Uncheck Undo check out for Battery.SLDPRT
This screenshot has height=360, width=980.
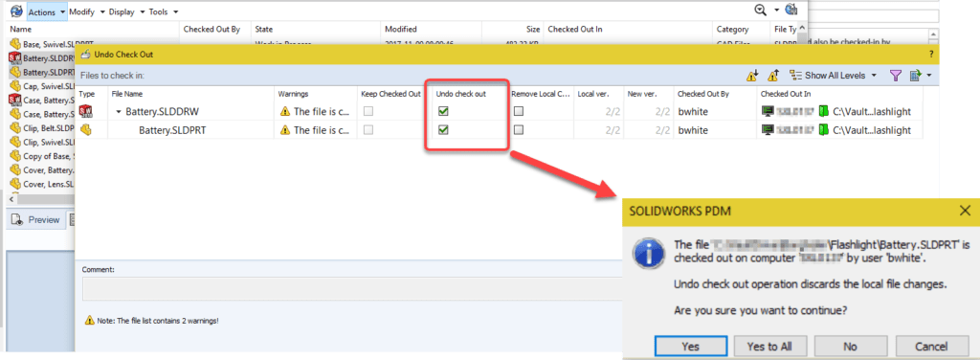pyautogui.click(x=444, y=130)
